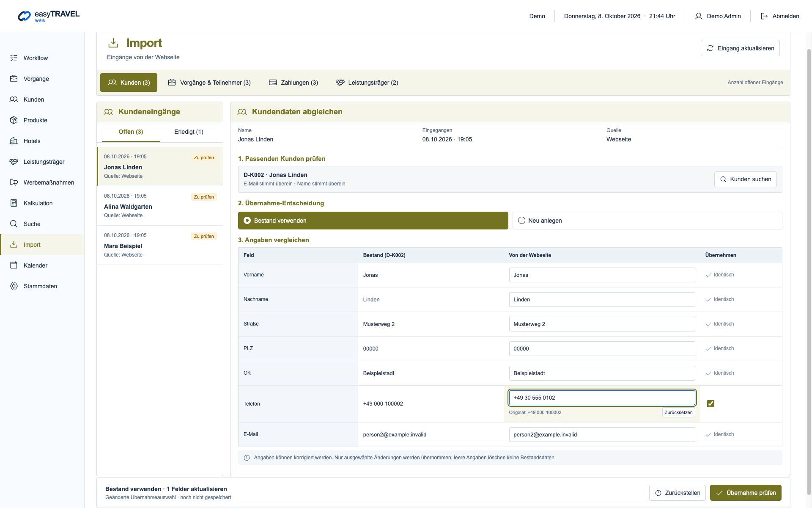This screenshot has height=508, width=812.
Task: Open the Vorgänge & Teilnehmer (3) tab
Action: pyautogui.click(x=209, y=83)
